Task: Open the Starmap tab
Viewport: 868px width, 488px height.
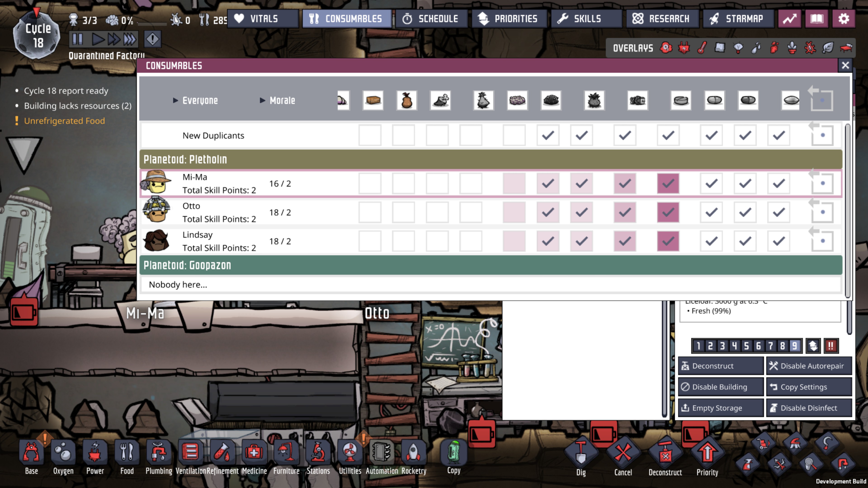Action: click(x=738, y=19)
